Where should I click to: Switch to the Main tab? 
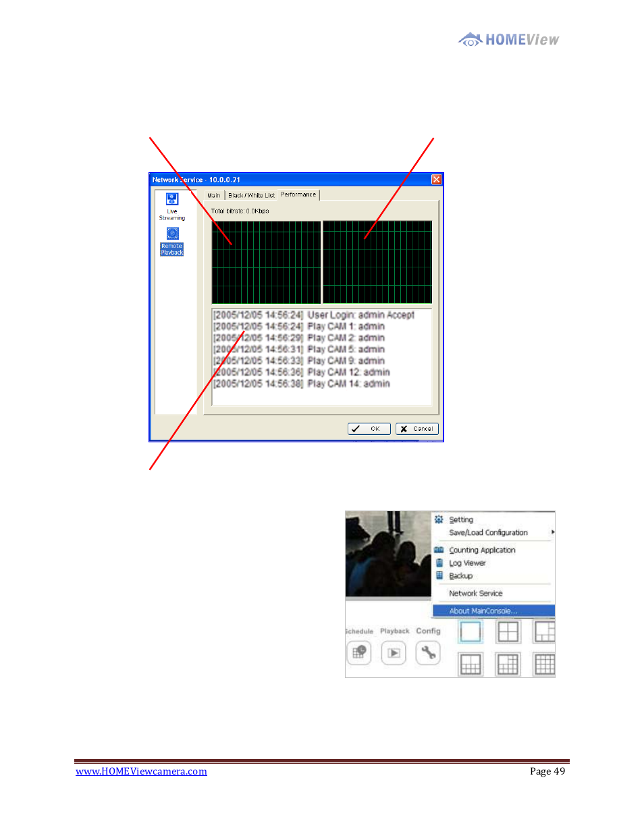coord(214,195)
